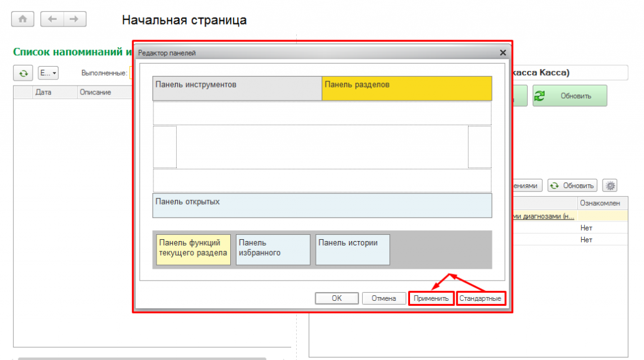The height and width of the screenshot is (360, 644).
Task: Pick Панель избранного tile
Action: coord(273,249)
